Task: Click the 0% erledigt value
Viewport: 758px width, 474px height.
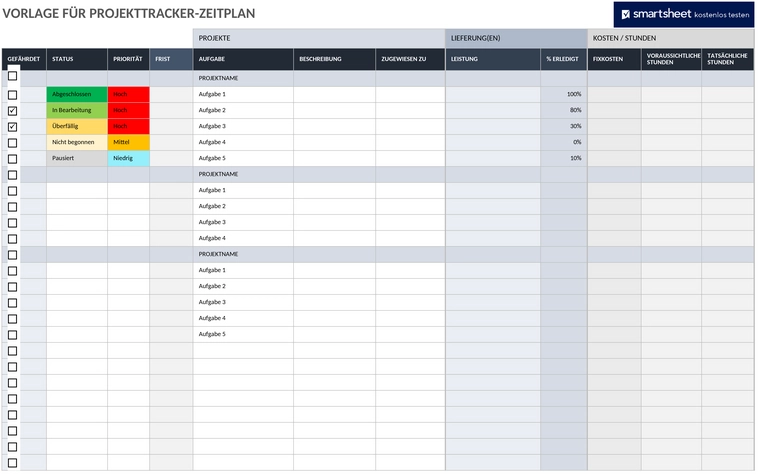Action: (x=577, y=143)
